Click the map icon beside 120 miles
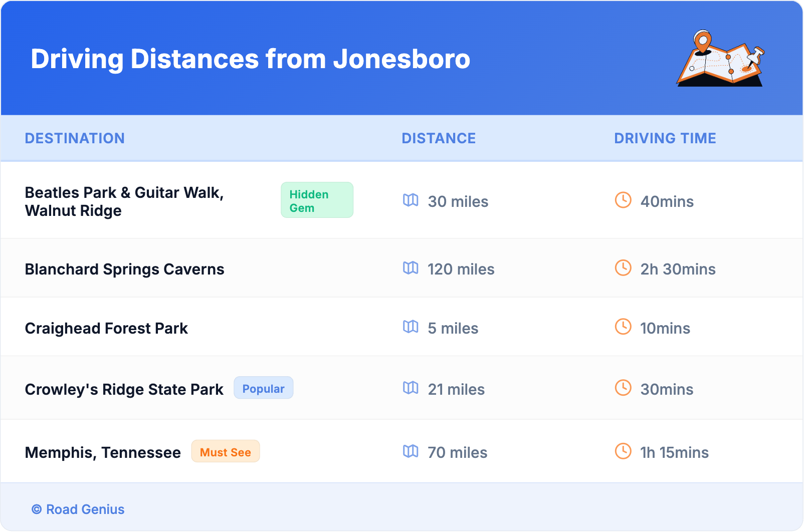The width and height of the screenshot is (804, 532). point(411,268)
